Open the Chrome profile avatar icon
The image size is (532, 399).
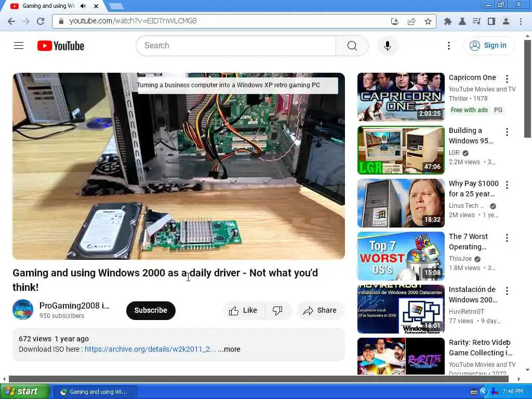[506, 21]
